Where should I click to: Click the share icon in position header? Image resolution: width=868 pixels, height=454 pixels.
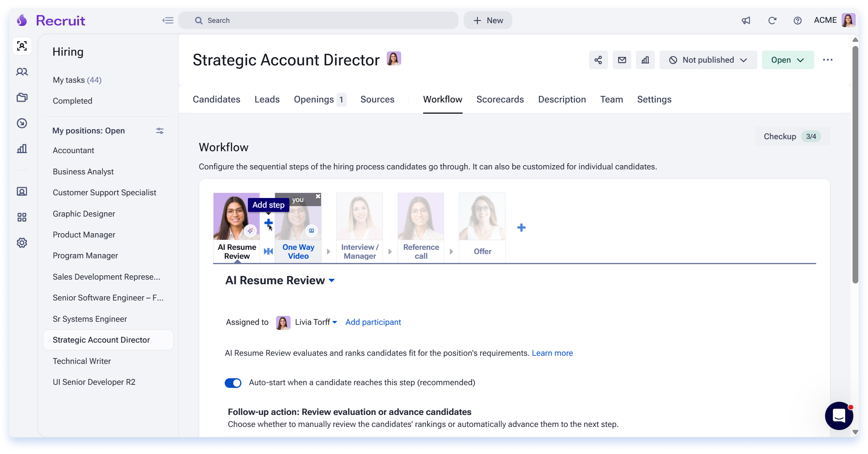(598, 60)
